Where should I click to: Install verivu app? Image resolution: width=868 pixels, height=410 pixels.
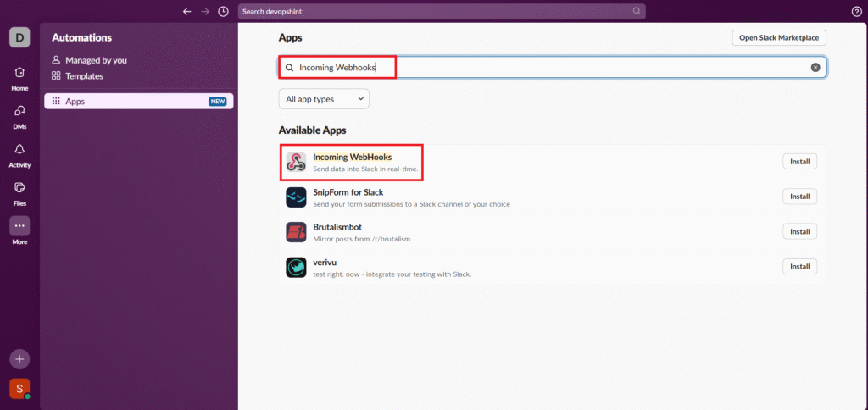pyautogui.click(x=799, y=266)
